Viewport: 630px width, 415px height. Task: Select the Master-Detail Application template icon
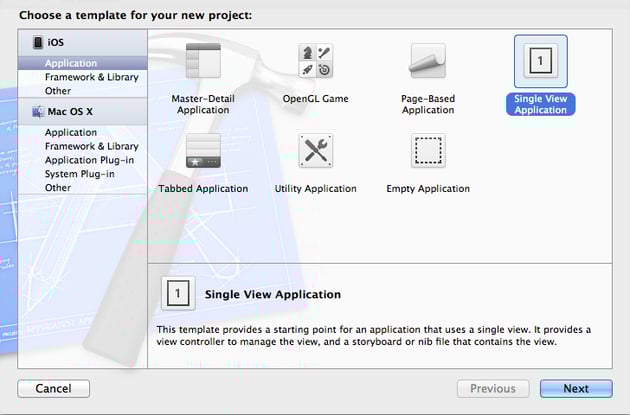[x=203, y=62]
